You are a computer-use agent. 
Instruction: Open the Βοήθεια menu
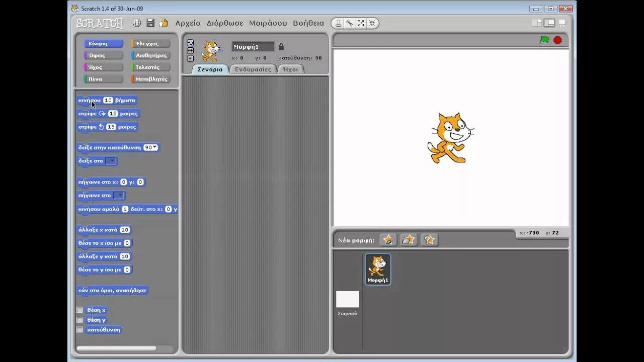[308, 23]
